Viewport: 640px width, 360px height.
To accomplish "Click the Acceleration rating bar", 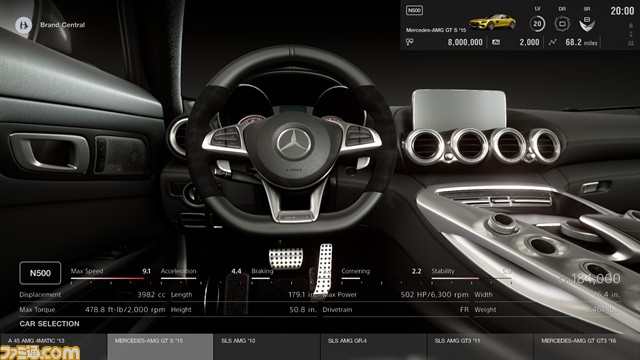I will (201, 279).
